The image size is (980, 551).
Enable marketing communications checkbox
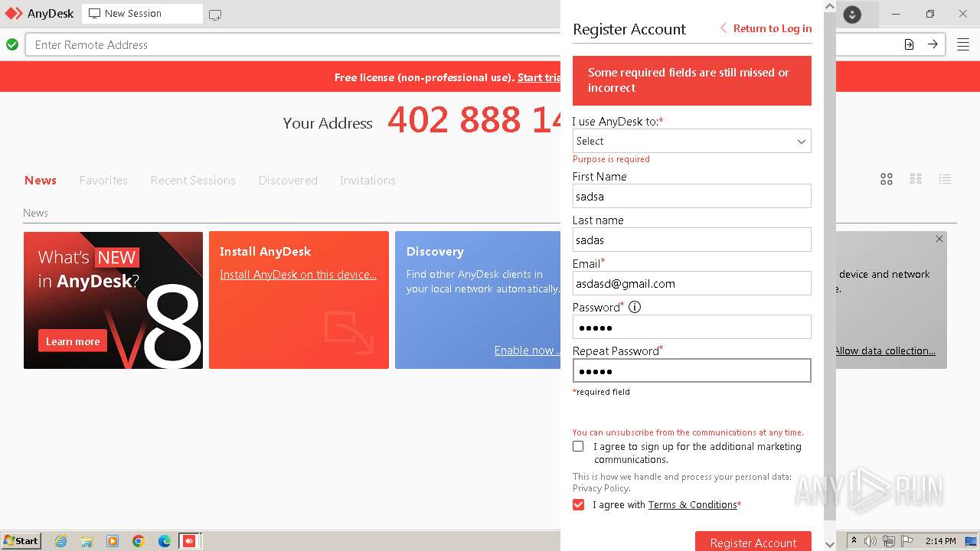[x=578, y=446]
